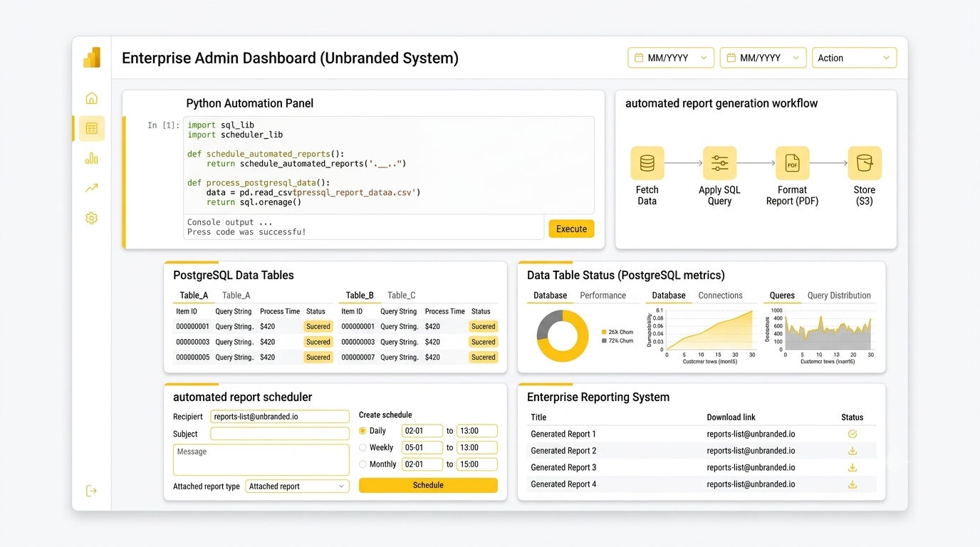Select the Daily schedule radio button
Screen dimensions: 980x547
363,431
